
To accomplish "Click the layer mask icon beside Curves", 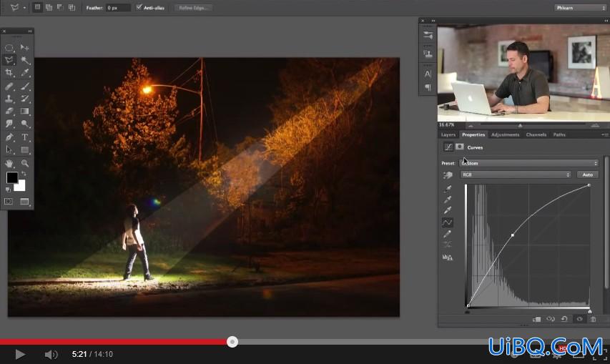I will [x=459, y=147].
